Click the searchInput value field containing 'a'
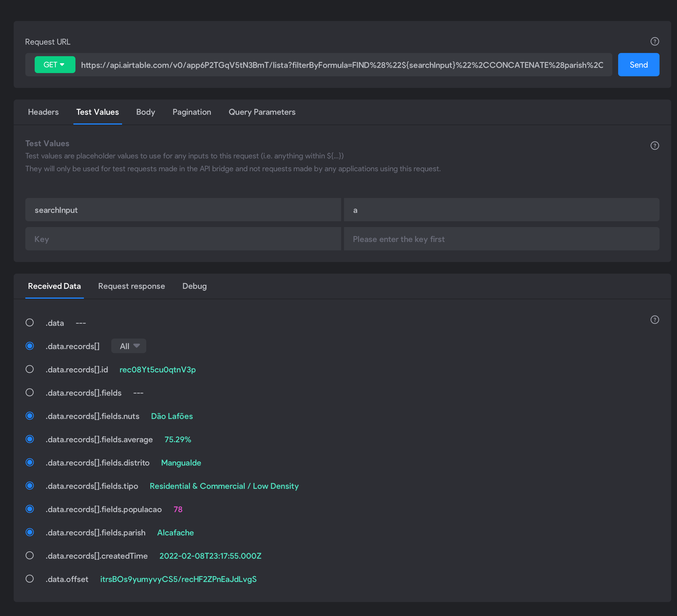This screenshot has width=677, height=616. [x=501, y=210]
